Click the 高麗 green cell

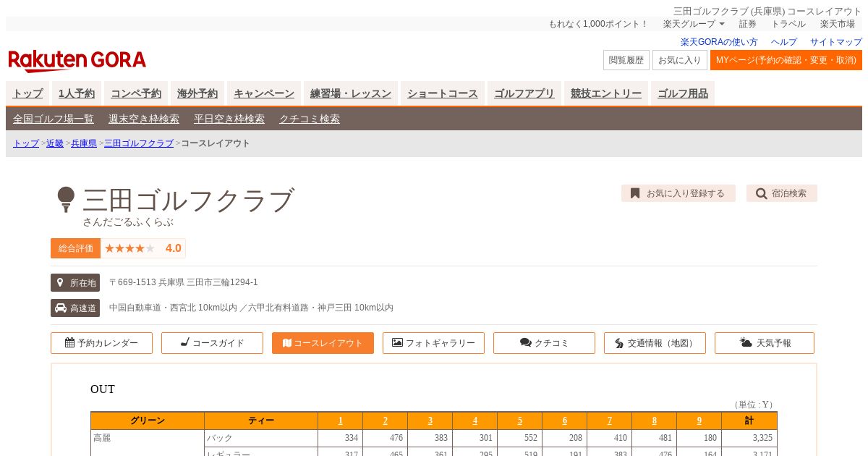tap(148, 442)
